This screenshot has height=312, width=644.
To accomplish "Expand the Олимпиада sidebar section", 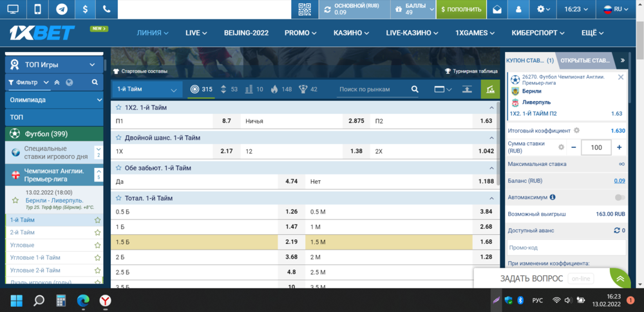I will pyautogui.click(x=54, y=100).
